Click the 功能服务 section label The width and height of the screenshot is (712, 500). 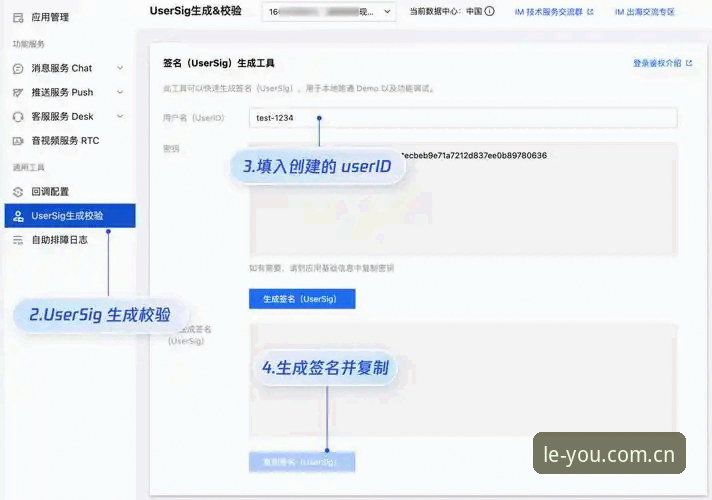[x=28, y=44]
